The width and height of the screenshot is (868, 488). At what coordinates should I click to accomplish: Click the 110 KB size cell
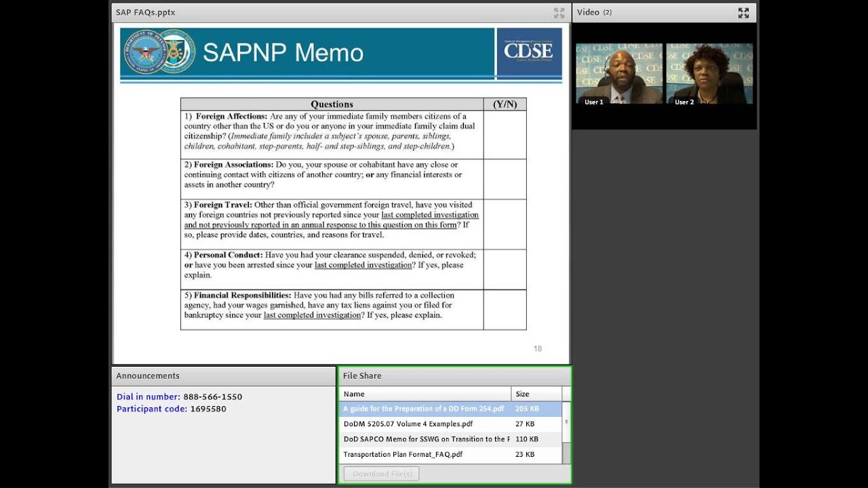527,439
